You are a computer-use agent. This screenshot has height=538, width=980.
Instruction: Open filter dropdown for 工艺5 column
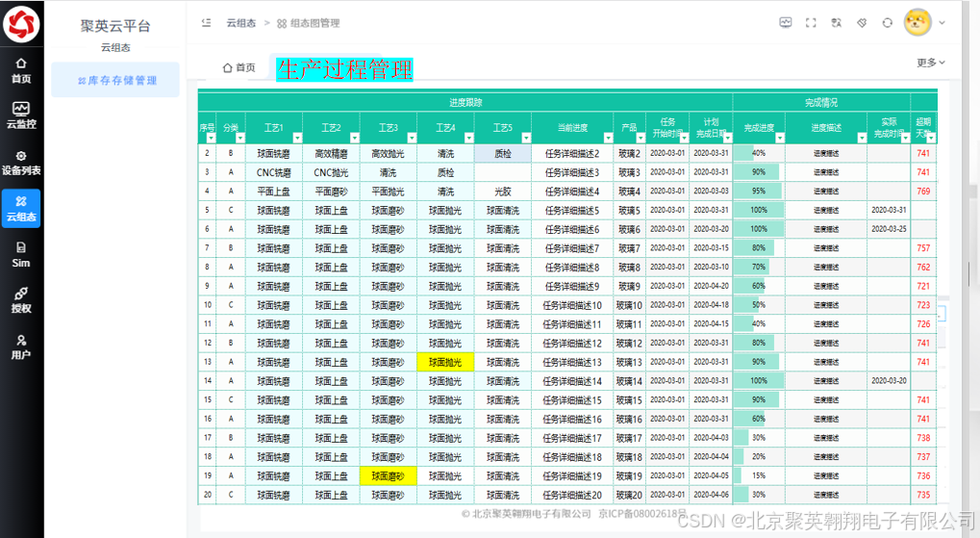[x=526, y=138]
